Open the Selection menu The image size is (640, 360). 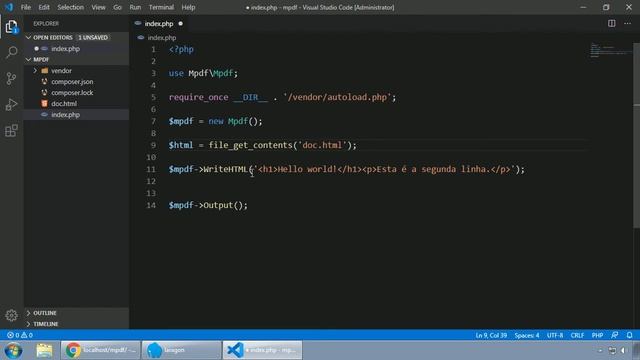70,7
